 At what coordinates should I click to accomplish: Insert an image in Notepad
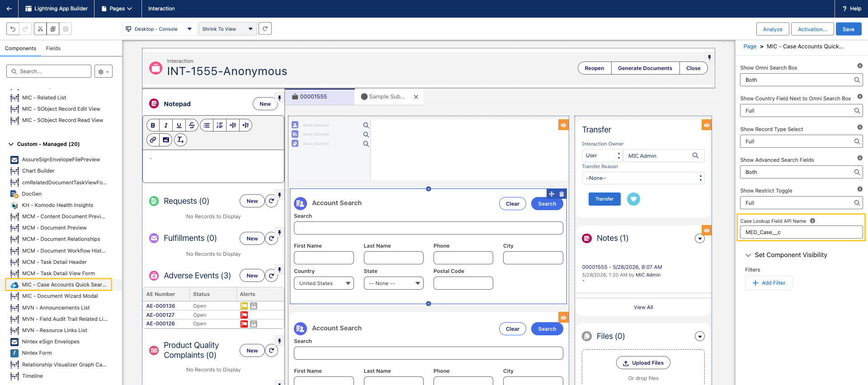[x=166, y=140]
